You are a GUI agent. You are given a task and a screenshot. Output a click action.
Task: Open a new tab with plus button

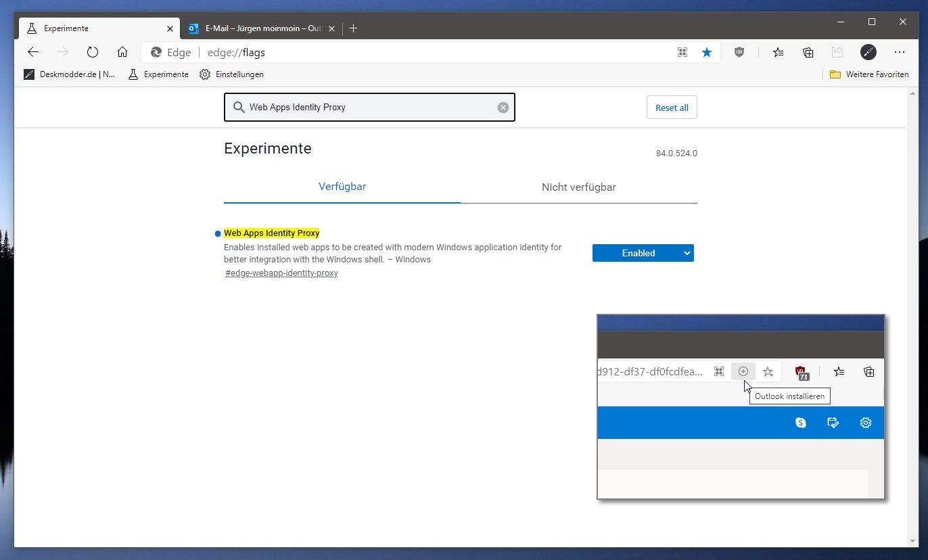point(353,28)
